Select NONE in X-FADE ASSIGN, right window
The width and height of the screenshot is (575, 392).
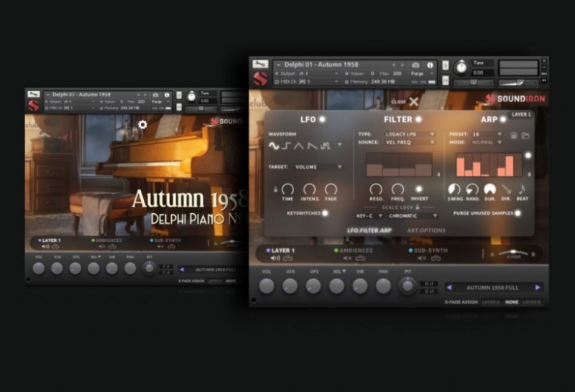click(512, 302)
